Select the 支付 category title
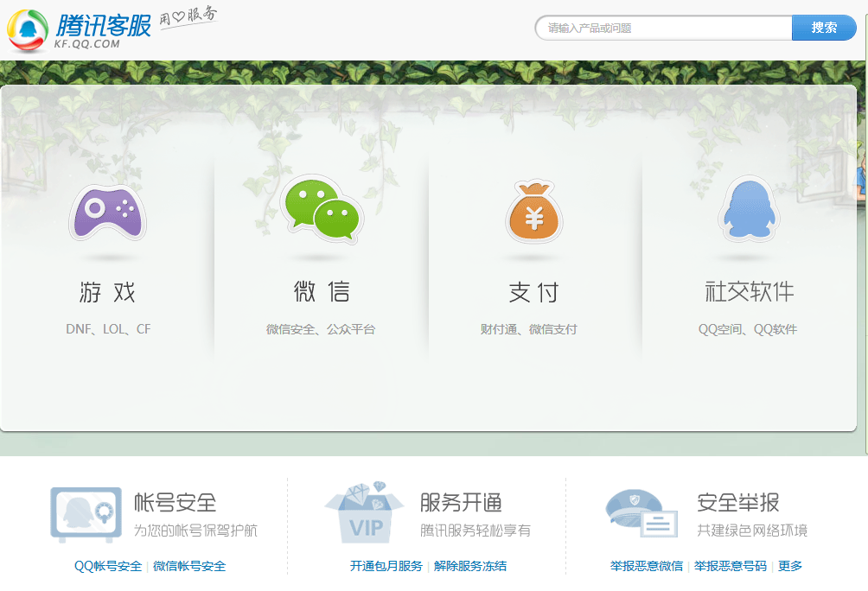This screenshot has height=591, width=868. click(x=534, y=292)
